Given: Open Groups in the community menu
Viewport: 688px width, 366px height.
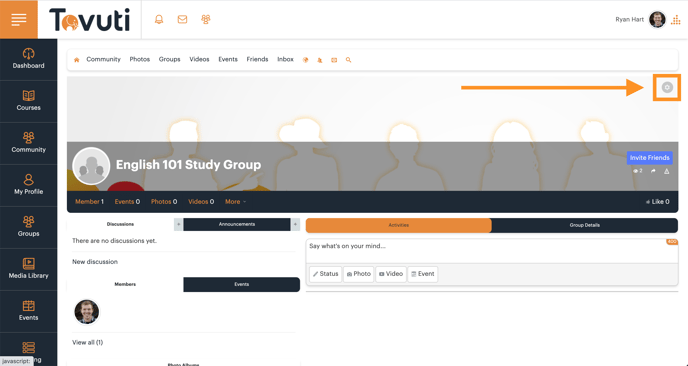Looking at the screenshot, I should (x=169, y=59).
